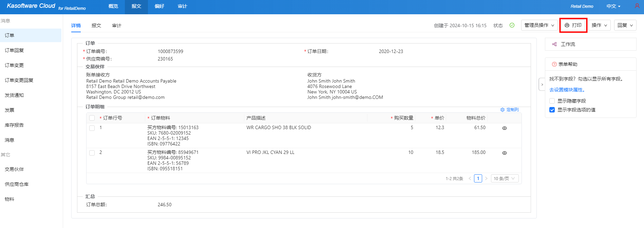Open the 10 items per page dropdown
Viewport: 644px width, 228px height.
(505, 178)
